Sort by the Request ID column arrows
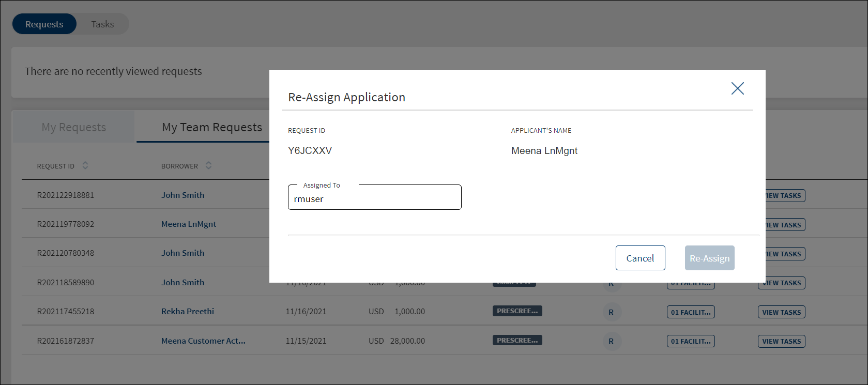The width and height of the screenshot is (868, 385). [85, 165]
